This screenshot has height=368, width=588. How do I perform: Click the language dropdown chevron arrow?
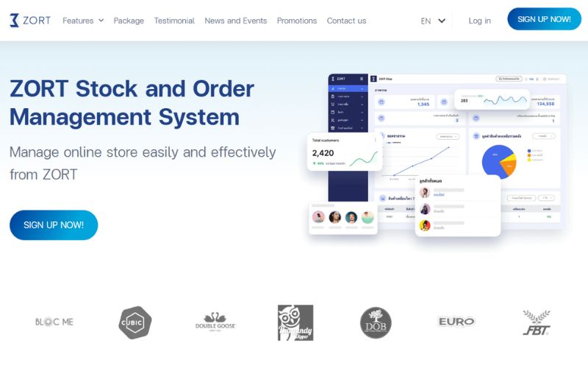click(442, 21)
